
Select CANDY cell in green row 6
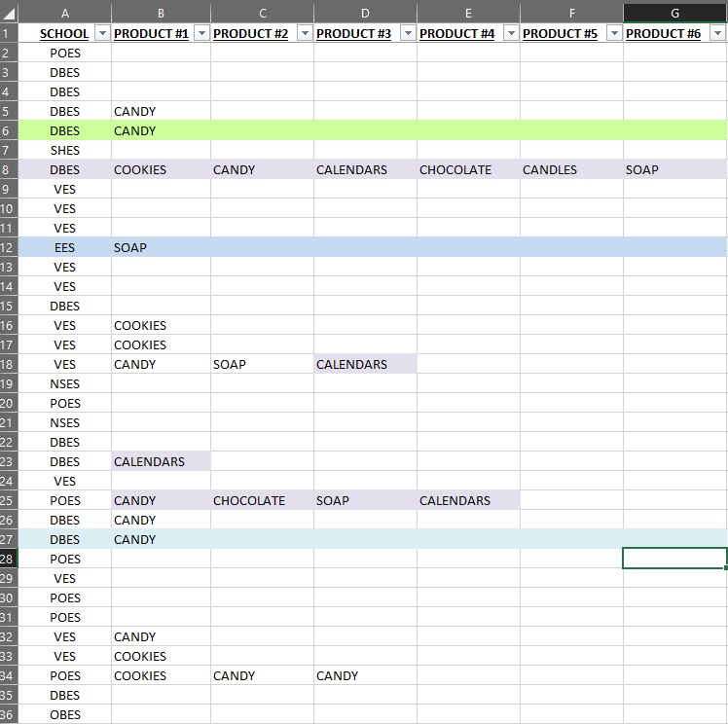pyautogui.click(x=161, y=130)
